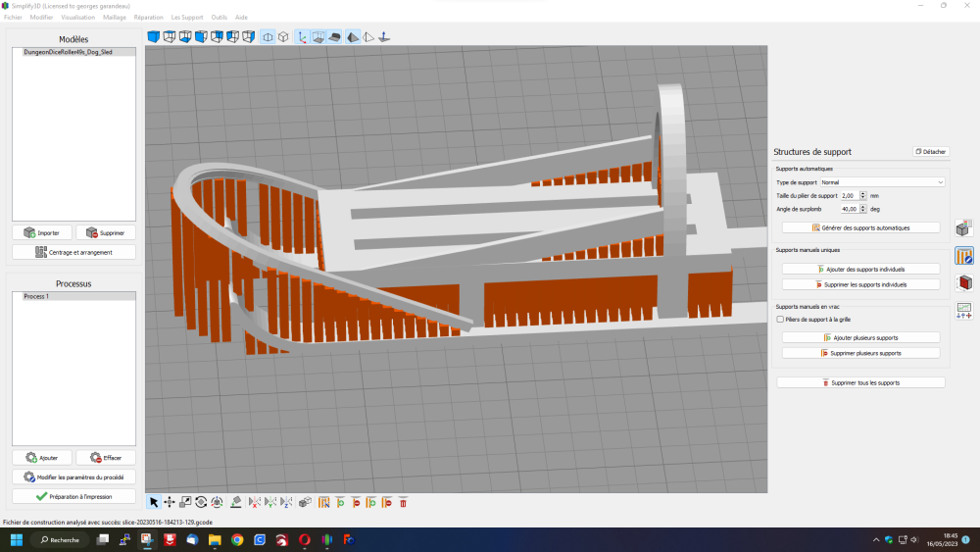Select Process 1 in the process list

pos(73,296)
